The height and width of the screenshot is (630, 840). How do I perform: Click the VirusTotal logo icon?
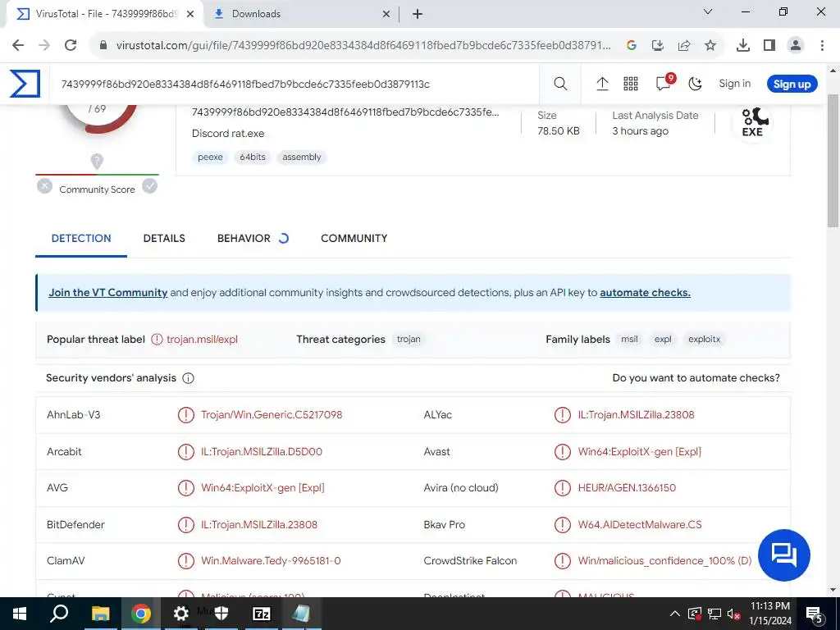(x=25, y=84)
